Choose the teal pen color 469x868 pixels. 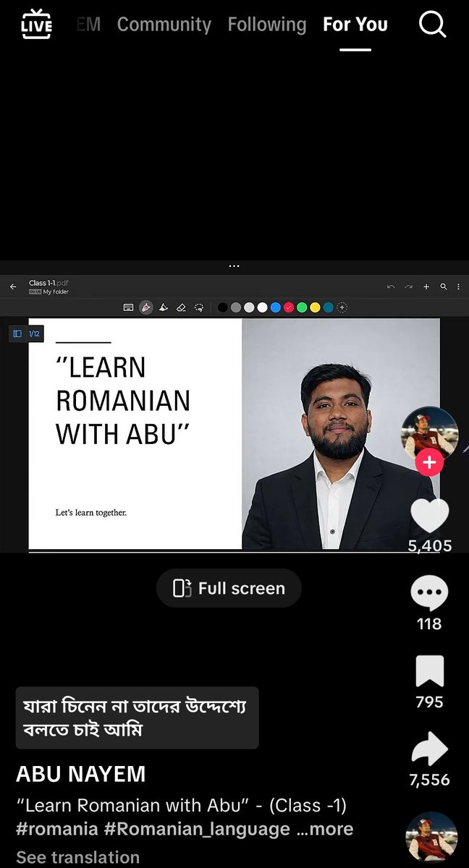click(x=329, y=307)
